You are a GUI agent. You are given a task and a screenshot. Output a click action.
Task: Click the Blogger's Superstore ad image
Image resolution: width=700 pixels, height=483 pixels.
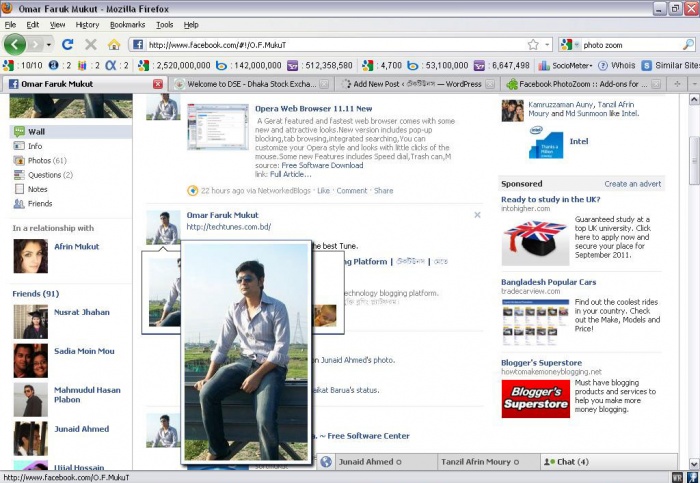pos(535,399)
